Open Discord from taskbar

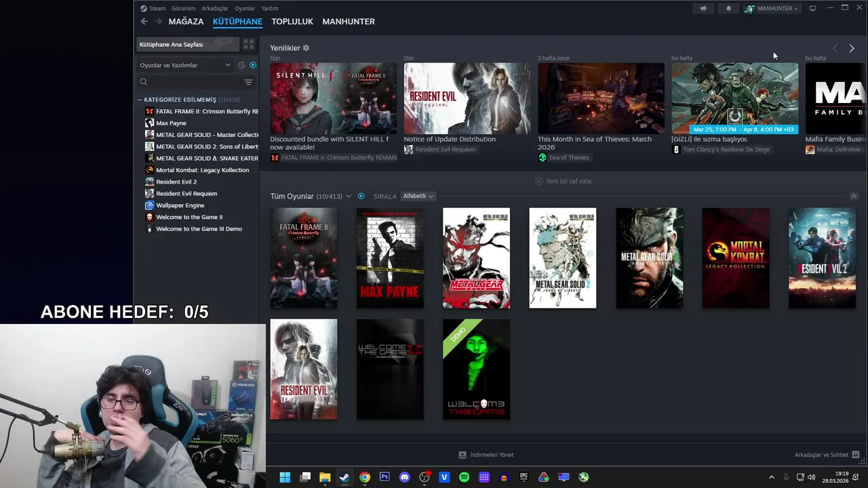point(405,477)
